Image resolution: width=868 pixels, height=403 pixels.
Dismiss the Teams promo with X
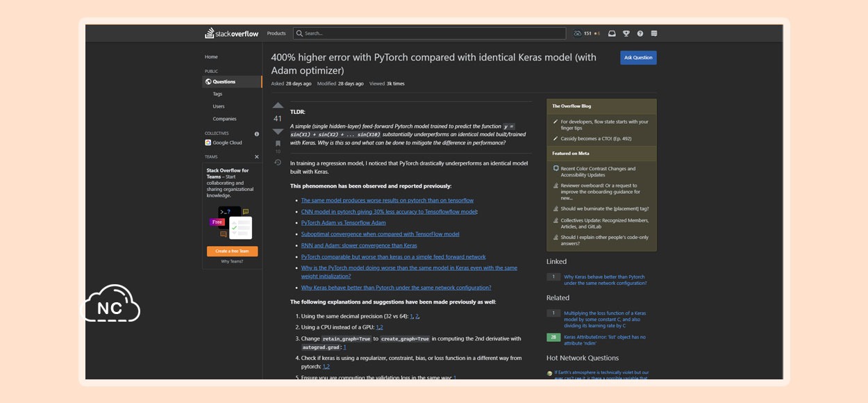(x=257, y=157)
